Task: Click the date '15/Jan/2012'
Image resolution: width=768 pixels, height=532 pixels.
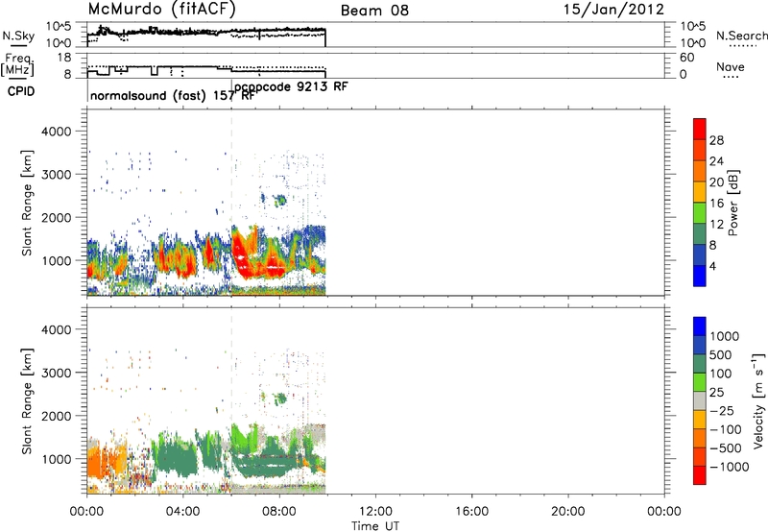Action: coord(613,9)
